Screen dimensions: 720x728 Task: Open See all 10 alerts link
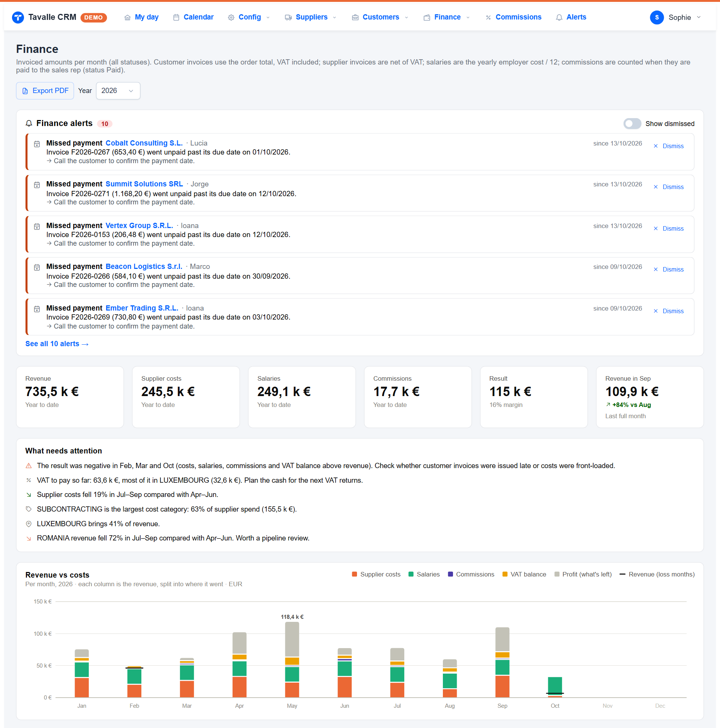(x=57, y=344)
